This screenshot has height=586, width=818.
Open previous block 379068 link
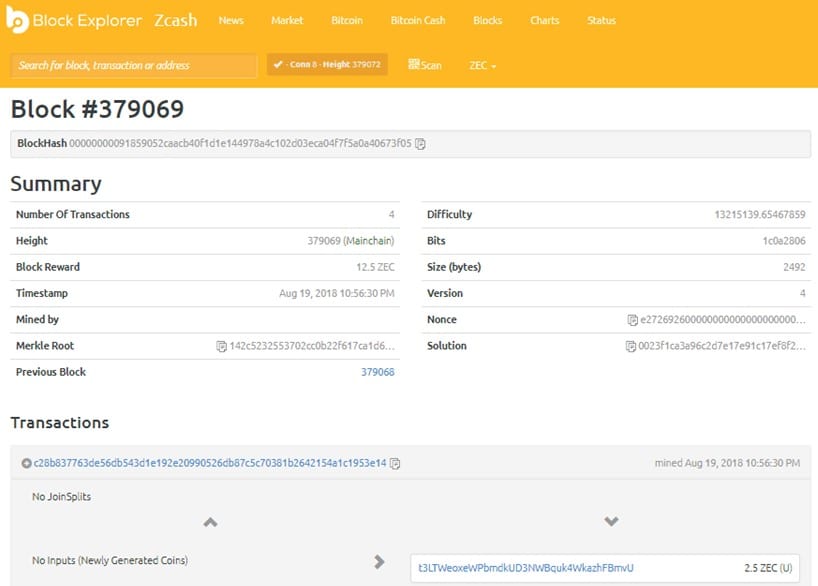(378, 372)
